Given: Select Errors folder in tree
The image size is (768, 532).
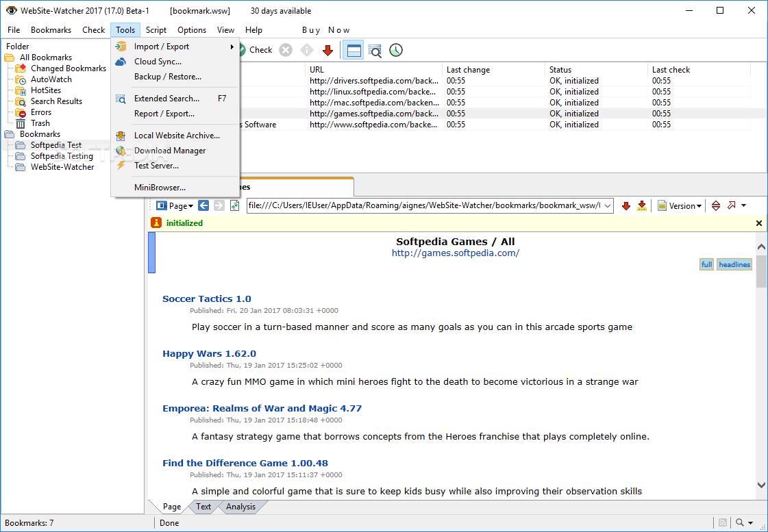Looking at the screenshot, I should point(40,112).
